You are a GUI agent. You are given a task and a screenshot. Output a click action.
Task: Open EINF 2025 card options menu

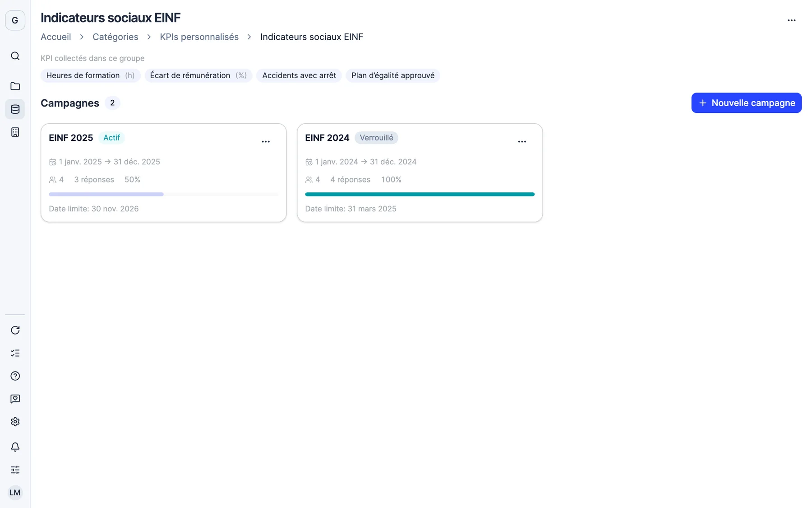[x=266, y=142]
